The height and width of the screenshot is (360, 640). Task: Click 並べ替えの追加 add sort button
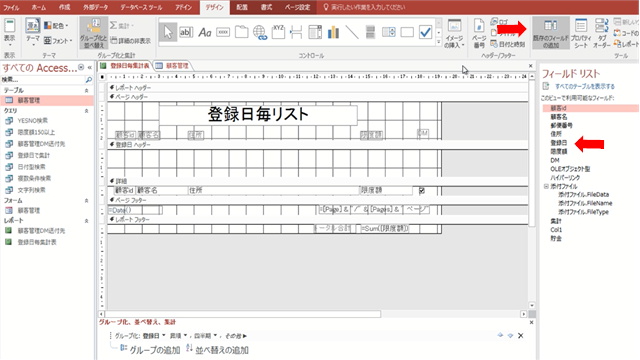pos(217,350)
